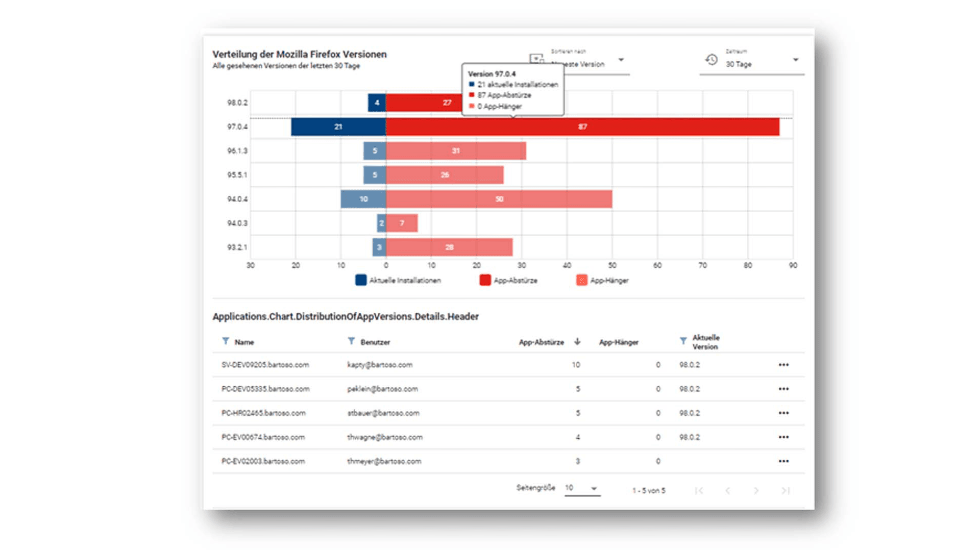Open more options for PC-EV00674 row
Image resolution: width=980 pixels, height=550 pixels.
pyautogui.click(x=783, y=437)
